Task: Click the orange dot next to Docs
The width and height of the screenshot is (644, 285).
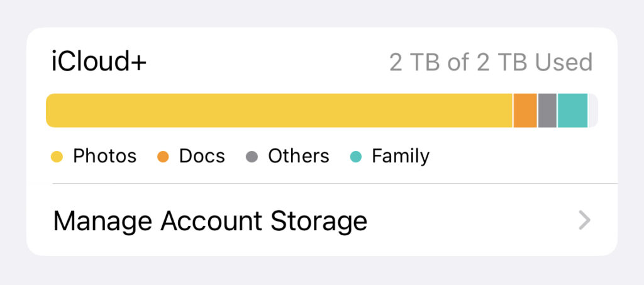Action: pyautogui.click(x=163, y=157)
